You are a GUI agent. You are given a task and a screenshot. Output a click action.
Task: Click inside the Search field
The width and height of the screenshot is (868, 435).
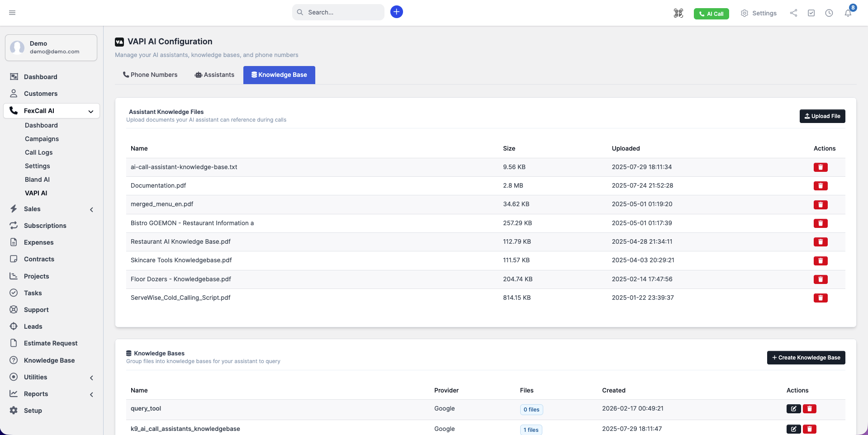[x=338, y=12]
